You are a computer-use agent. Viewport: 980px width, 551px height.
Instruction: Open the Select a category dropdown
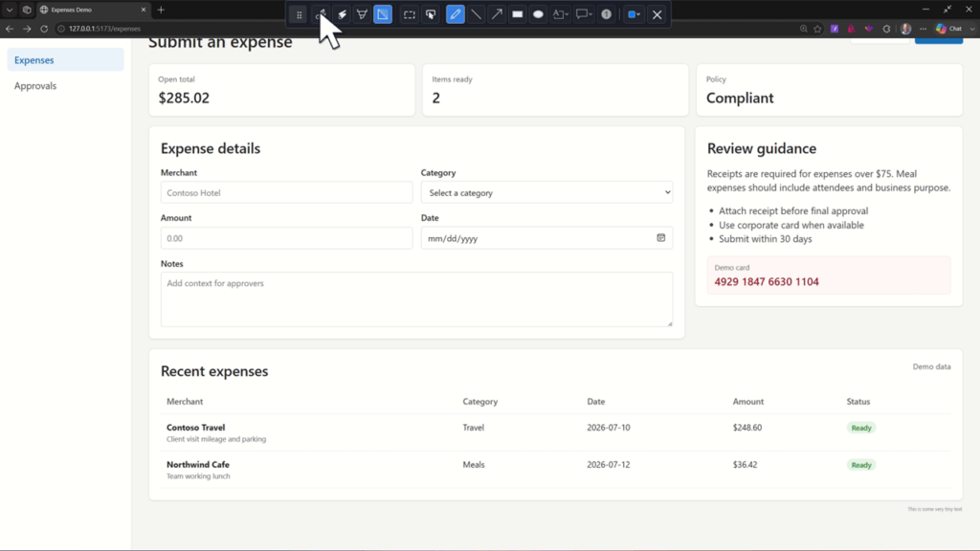(546, 192)
